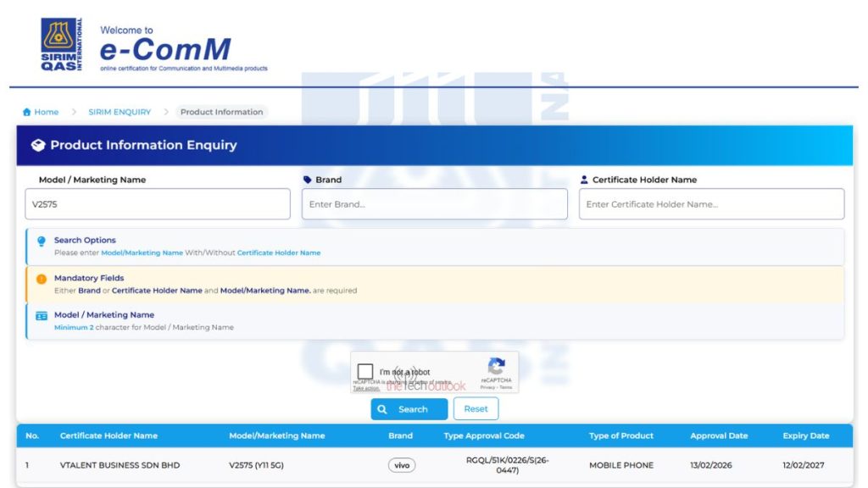Click the Reset button
Image resolution: width=868 pixels, height=488 pixels.
tap(476, 409)
